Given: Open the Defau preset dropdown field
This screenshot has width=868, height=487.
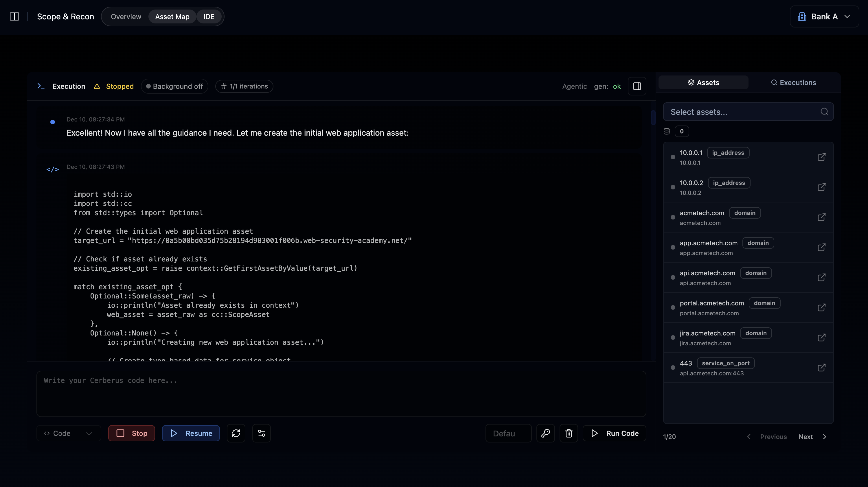Looking at the screenshot, I should coord(508,433).
